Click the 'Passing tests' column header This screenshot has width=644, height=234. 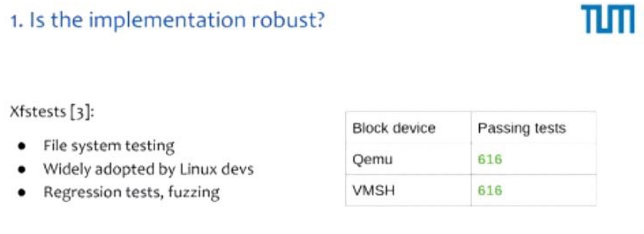point(521,128)
